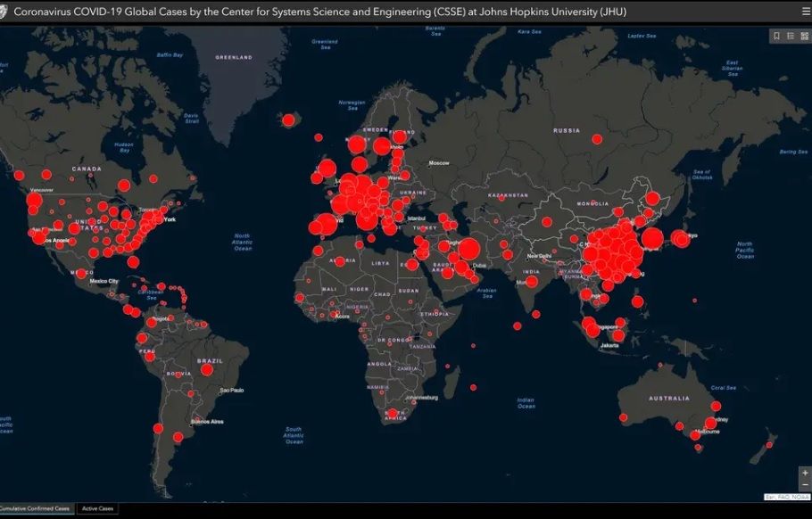812x519 pixels.
Task: Click the Jakarta city label
Action: [x=609, y=345]
